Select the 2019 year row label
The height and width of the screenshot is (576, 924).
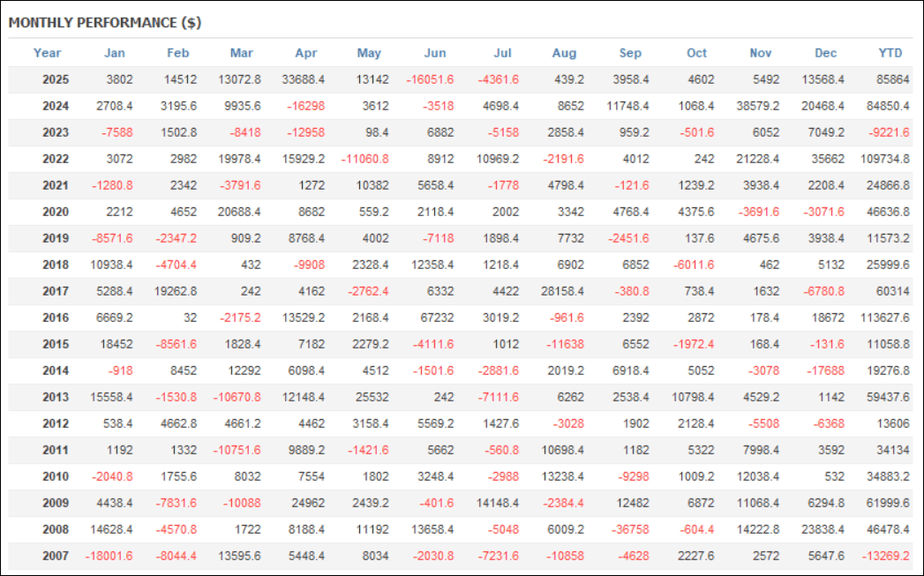[x=56, y=238]
